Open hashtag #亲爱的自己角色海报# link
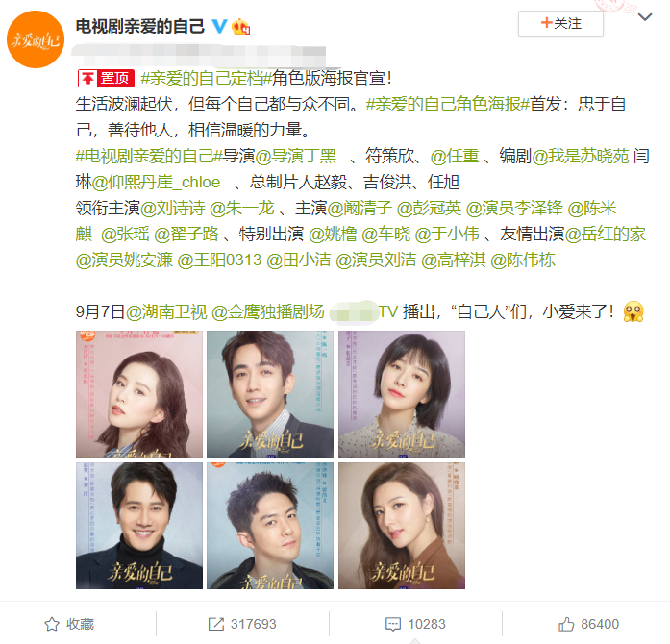 click(448, 104)
